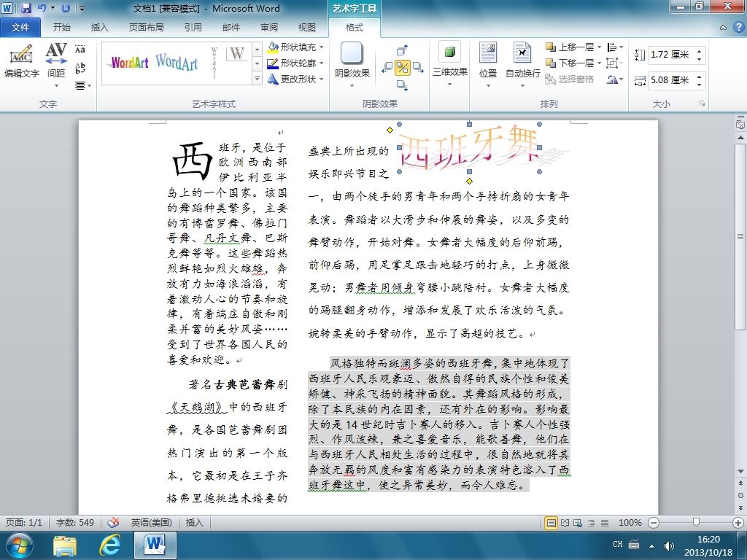Switch to the 页面布局 tab
747x560 pixels.
[146, 27]
